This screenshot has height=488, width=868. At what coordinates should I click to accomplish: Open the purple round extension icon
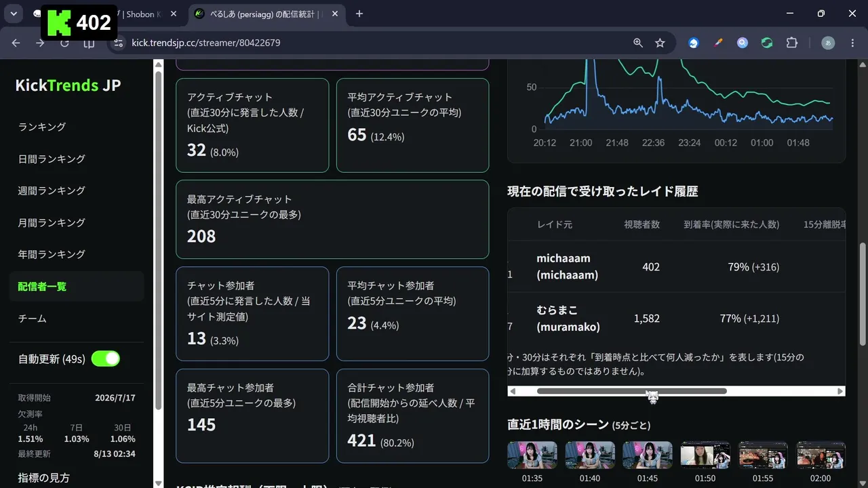tap(743, 43)
